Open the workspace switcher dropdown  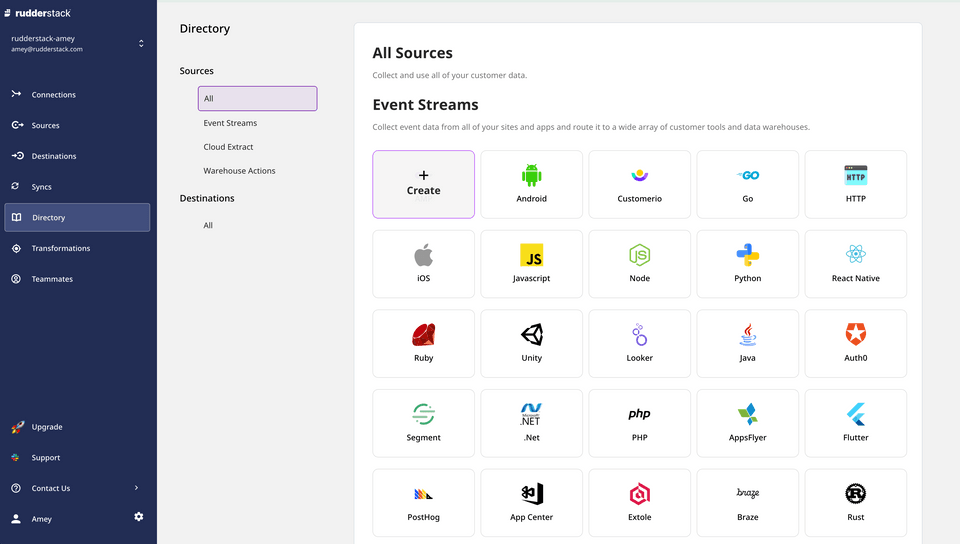tap(141, 43)
